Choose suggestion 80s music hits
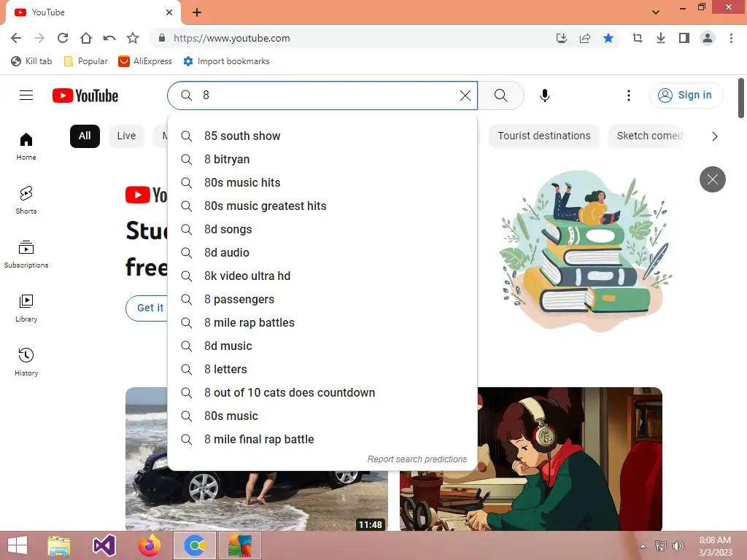 (x=322, y=183)
